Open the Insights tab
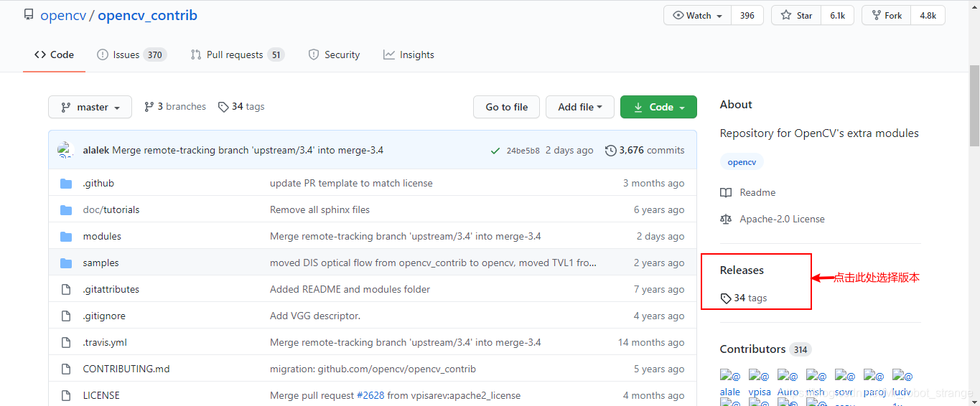Viewport: 980px width, 406px height. point(409,55)
